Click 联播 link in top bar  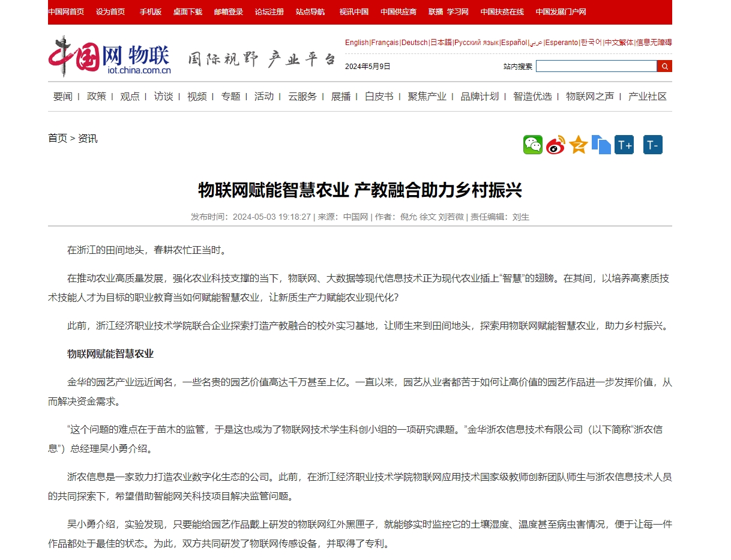[436, 12]
